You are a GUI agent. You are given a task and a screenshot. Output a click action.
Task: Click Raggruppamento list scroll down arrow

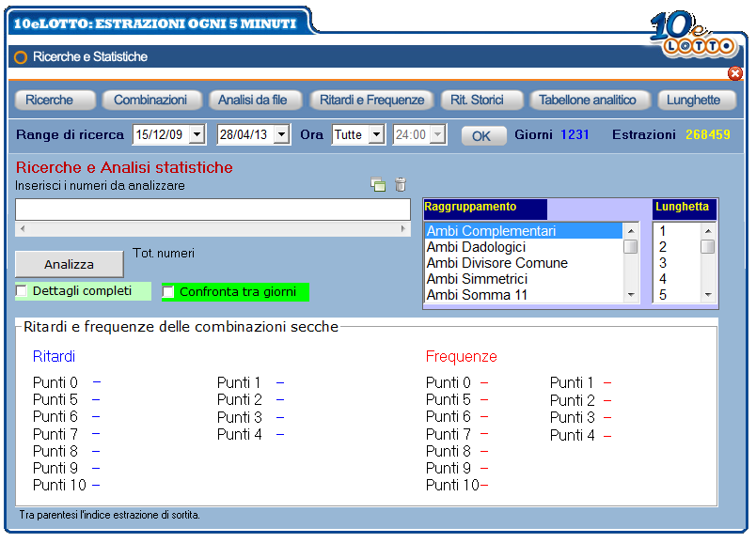631,294
